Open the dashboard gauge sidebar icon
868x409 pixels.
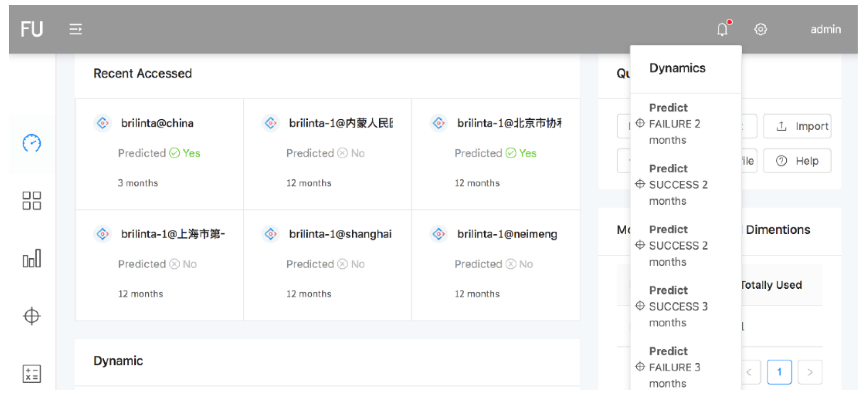(32, 143)
